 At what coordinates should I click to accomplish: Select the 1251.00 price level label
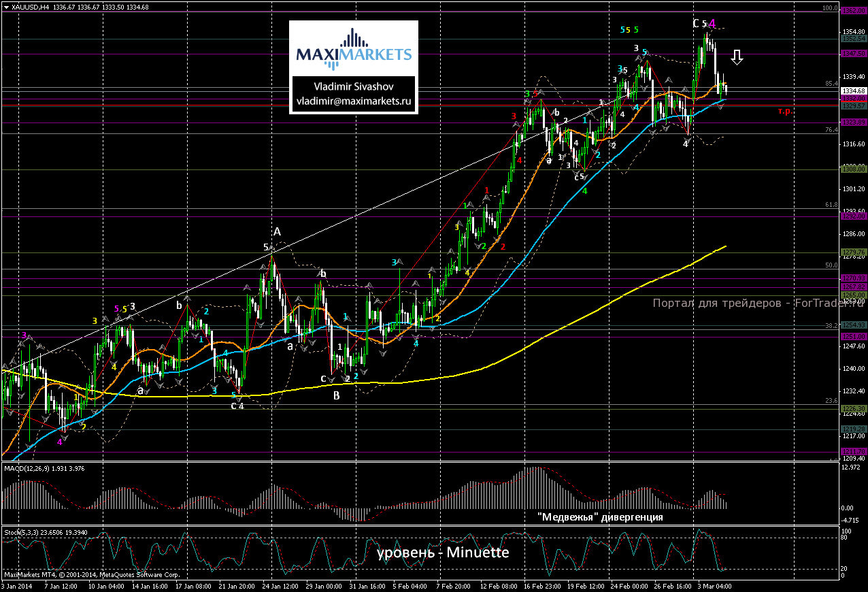click(853, 336)
